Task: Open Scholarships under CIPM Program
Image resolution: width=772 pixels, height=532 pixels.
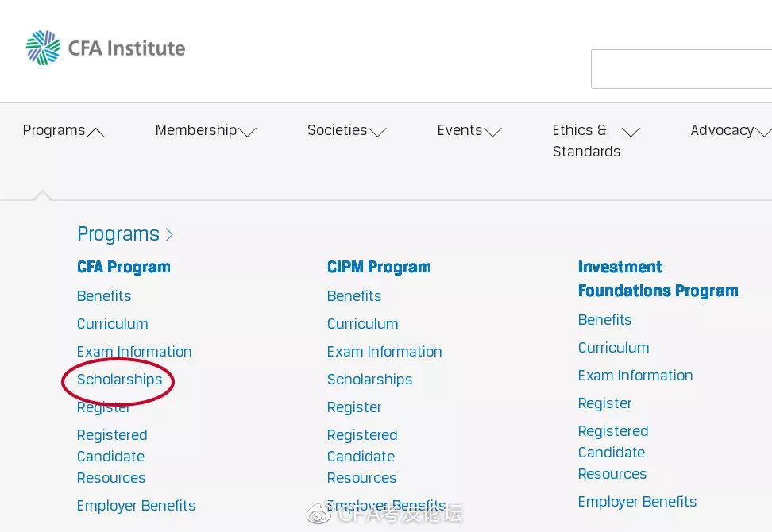Action: pos(369,380)
